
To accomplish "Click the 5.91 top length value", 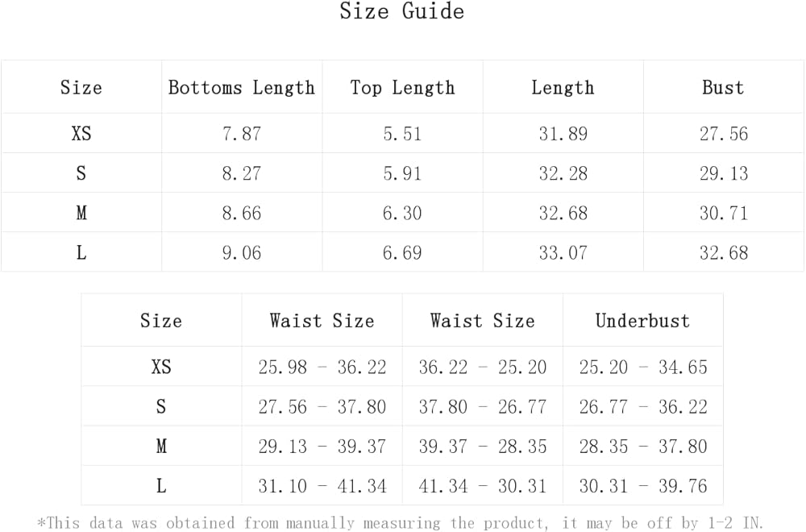I will (402, 173).
